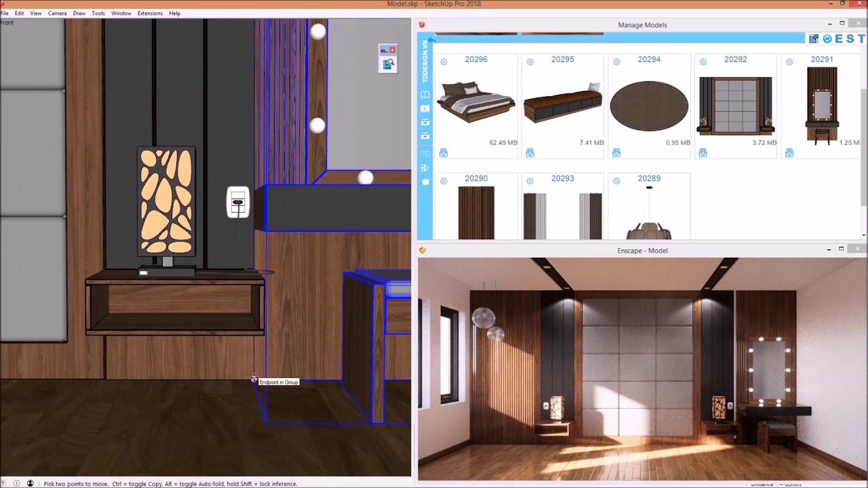The height and width of the screenshot is (488, 868).
Task: Open settings gear for model 20296
Action: coord(443,62)
